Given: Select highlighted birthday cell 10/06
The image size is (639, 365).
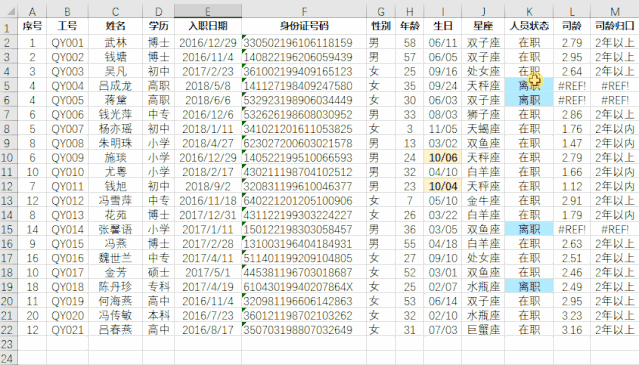Looking at the screenshot, I should 443,158.
